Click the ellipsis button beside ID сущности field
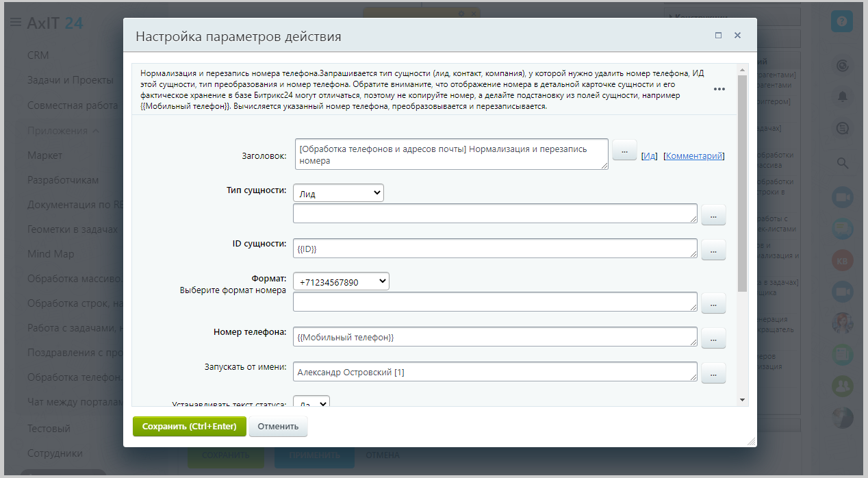Screen dimensions: 868x478 713,250
